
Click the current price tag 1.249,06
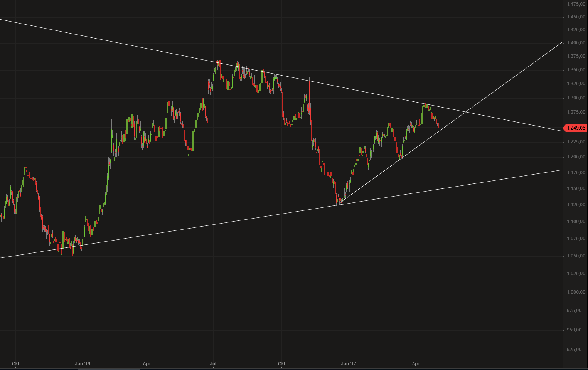pos(575,128)
